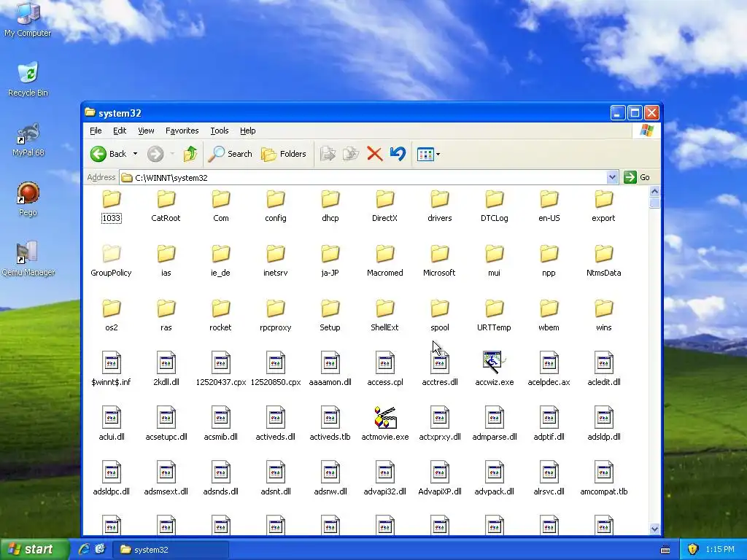
Task: Click the Back arrow icon
Action: (x=98, y=154)
